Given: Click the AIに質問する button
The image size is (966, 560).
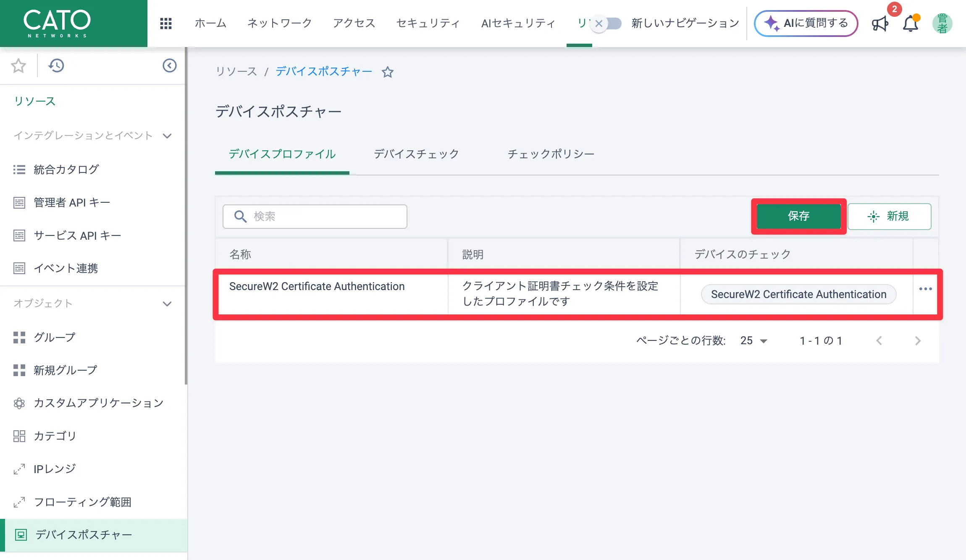Looking at the screenshot, I should pyautogui.click(x=806, y=24).
